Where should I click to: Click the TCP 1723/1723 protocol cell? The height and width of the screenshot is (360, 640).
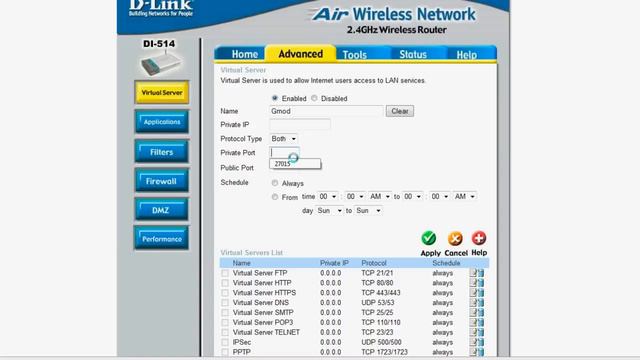(384, 352)
